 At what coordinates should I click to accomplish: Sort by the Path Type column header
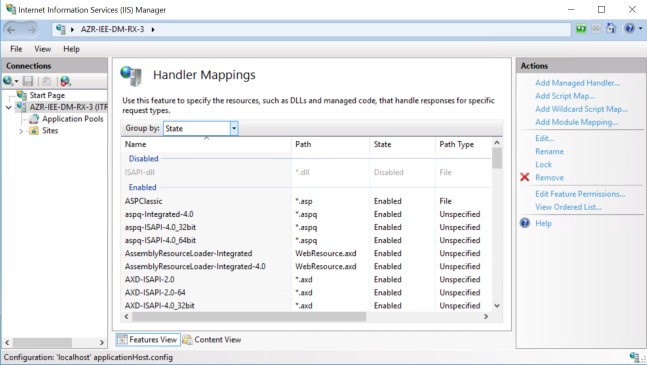pyautogui.click(x=463, y=144)
